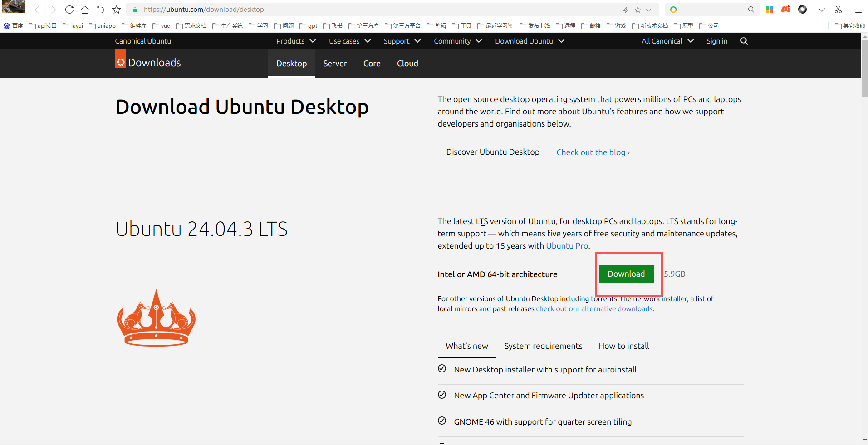Open the 百度 bookmark
Screen dimensions: 868x445
13,26
